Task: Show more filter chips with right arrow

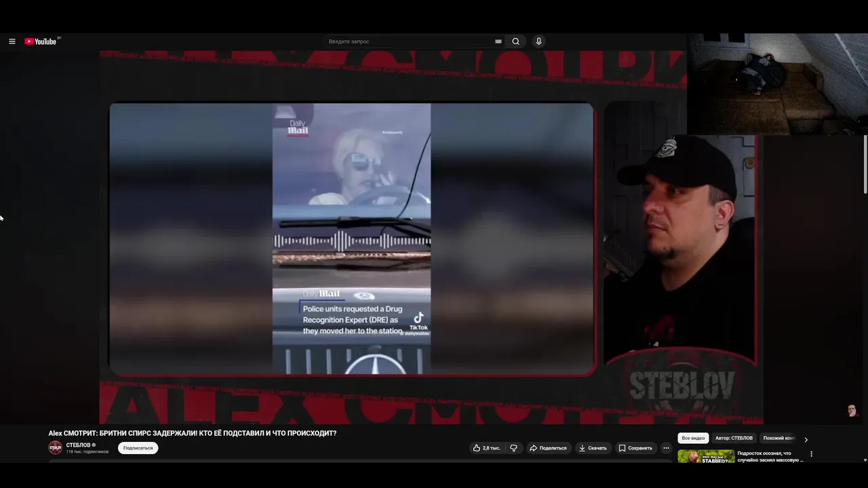Action: click(x=806, y=439)
